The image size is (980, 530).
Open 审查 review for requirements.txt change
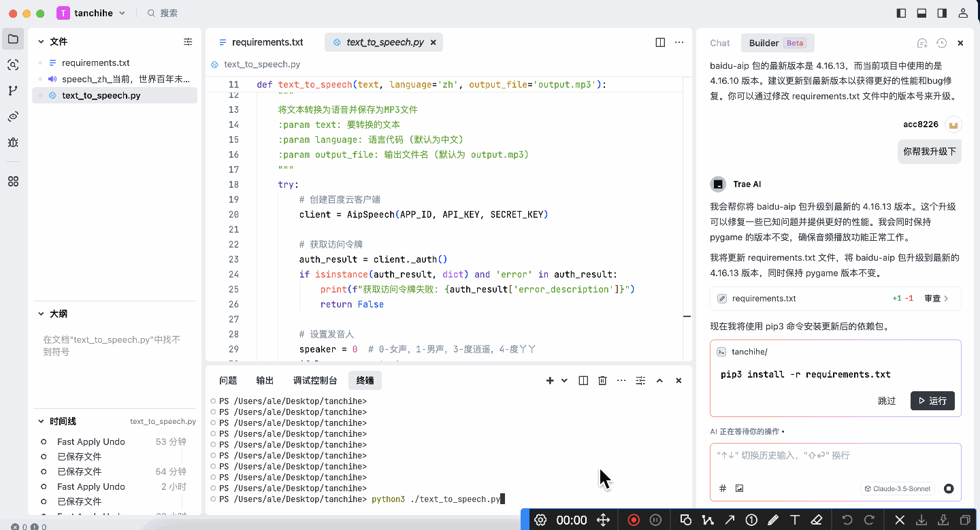click(936, 298)
